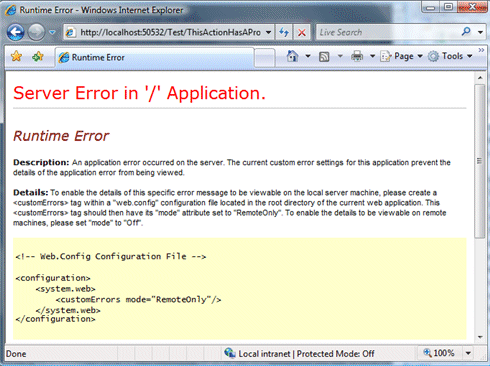Click the 100% zoom level button
The height and width of the screenshot is (366, 490).
tap(439, 353)
